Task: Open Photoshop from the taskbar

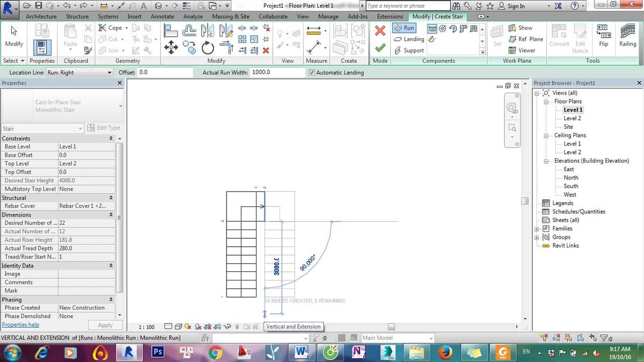Action: 158,352
